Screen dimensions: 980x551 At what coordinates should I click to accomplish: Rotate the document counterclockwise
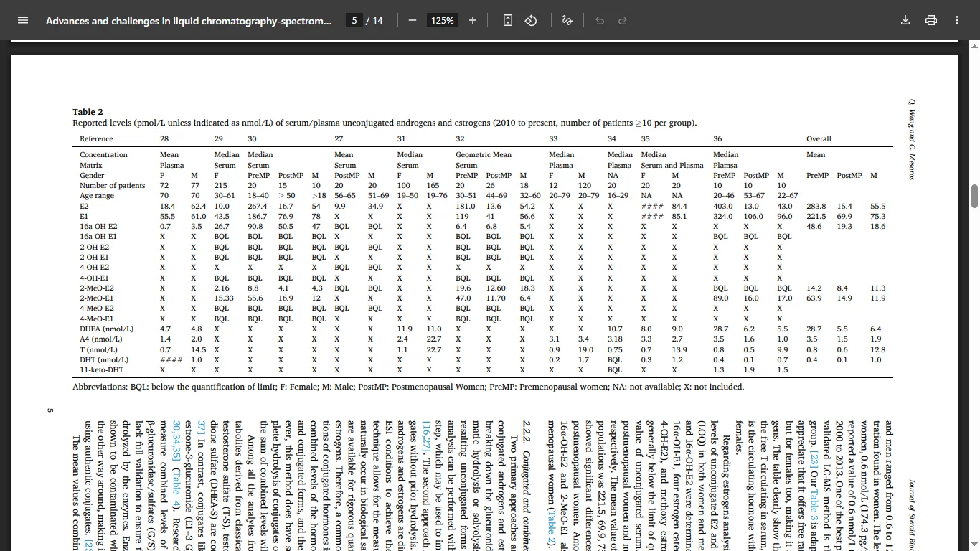[531, 21]
